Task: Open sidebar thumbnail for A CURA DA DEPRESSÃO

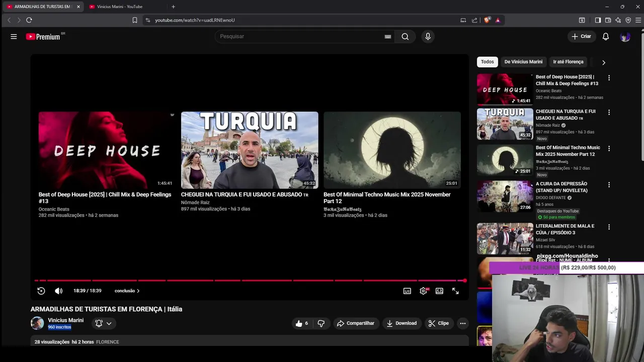Action: pos(505,196)
